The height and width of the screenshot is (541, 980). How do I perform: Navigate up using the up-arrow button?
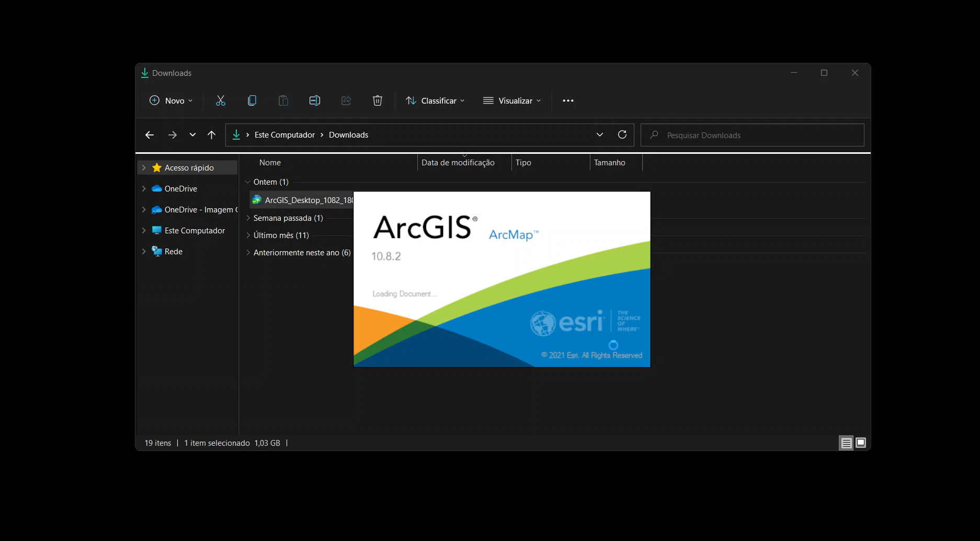[211, 134]
